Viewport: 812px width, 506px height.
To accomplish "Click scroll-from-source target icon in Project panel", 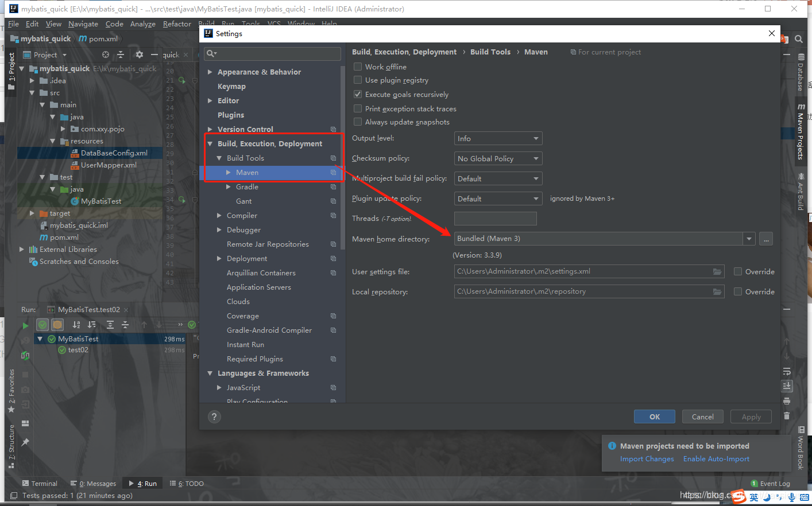I will click(x=106, y=55).
